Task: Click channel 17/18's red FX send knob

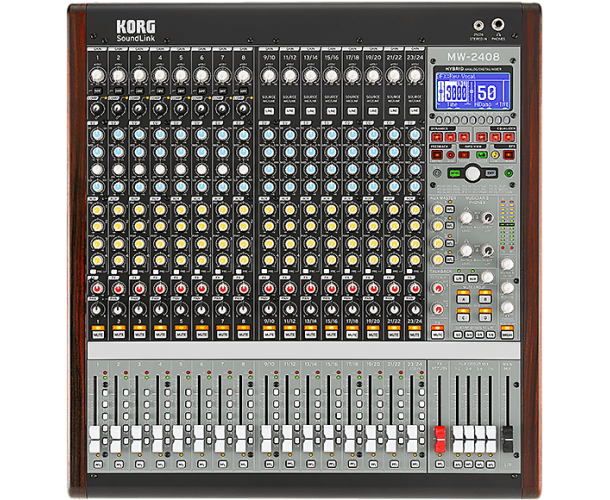Action: [352, 289]
